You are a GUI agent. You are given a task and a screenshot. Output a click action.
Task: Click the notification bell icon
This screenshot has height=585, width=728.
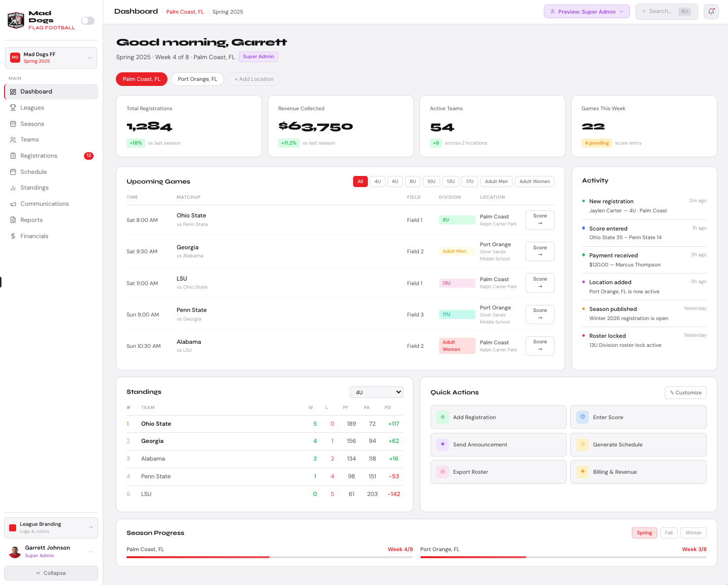(x=711, y=12)
